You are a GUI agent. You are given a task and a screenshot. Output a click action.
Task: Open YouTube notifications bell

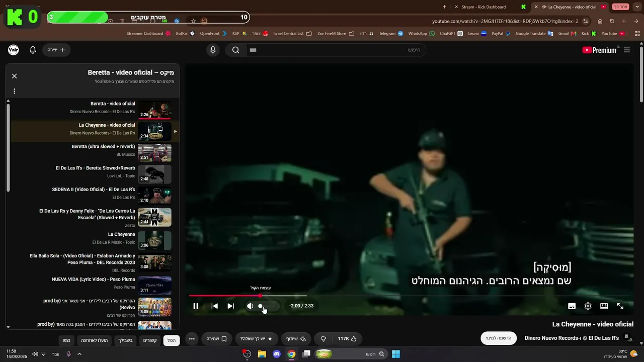(x=33, y=50)
